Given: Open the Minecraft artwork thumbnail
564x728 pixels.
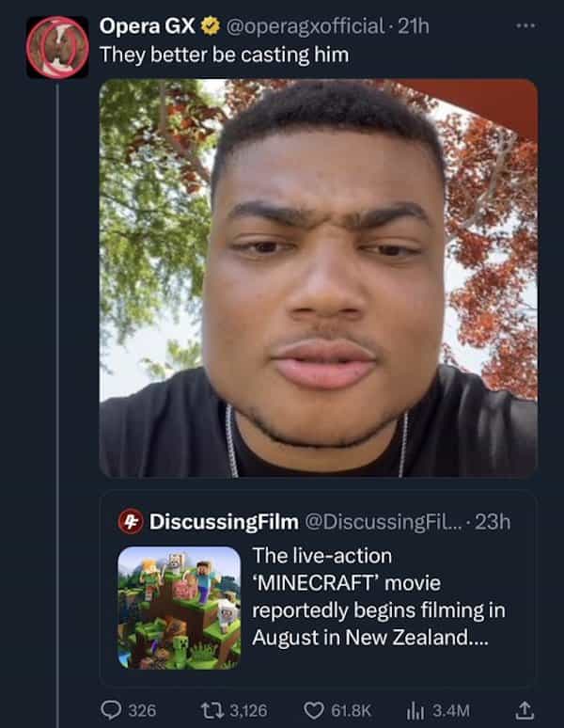Looking at the screenshot, I should [x=179, y=608].
